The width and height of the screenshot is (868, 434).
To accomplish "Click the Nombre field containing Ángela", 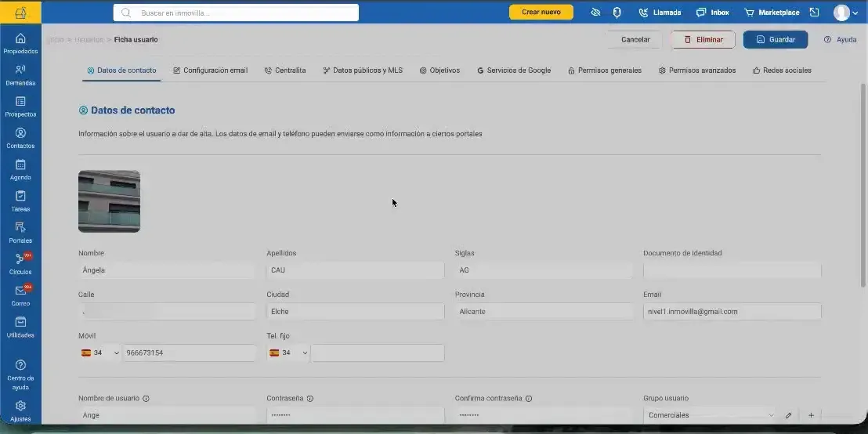I will 167,270.
